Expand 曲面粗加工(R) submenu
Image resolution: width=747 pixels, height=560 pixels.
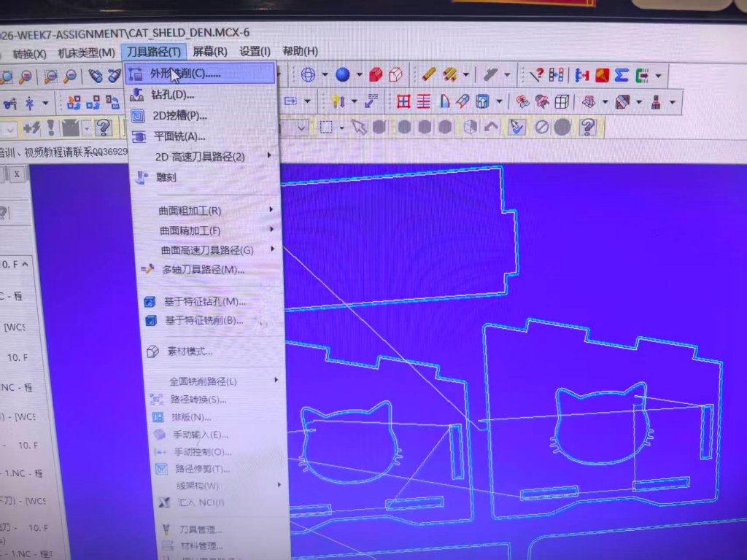point(208,211)
